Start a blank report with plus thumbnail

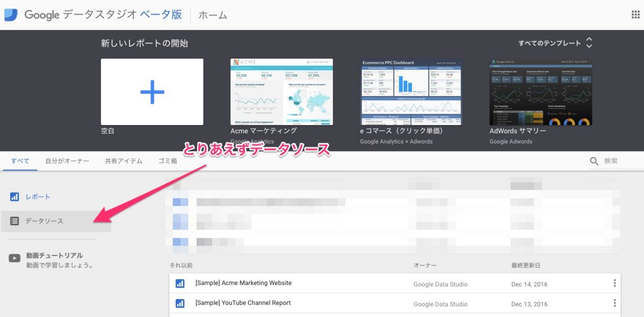point(152,92)
